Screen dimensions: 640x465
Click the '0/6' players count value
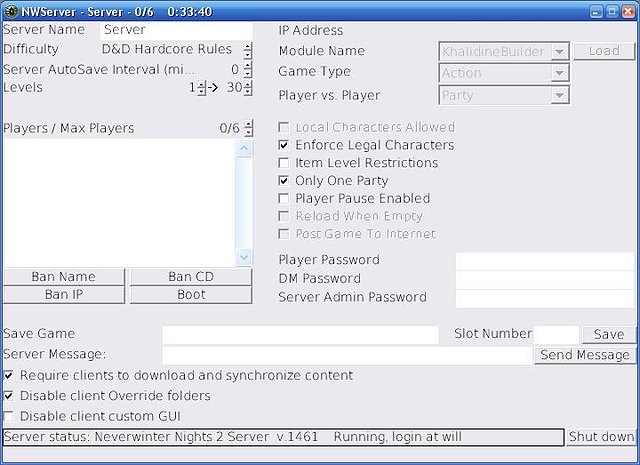pos(229,128)
